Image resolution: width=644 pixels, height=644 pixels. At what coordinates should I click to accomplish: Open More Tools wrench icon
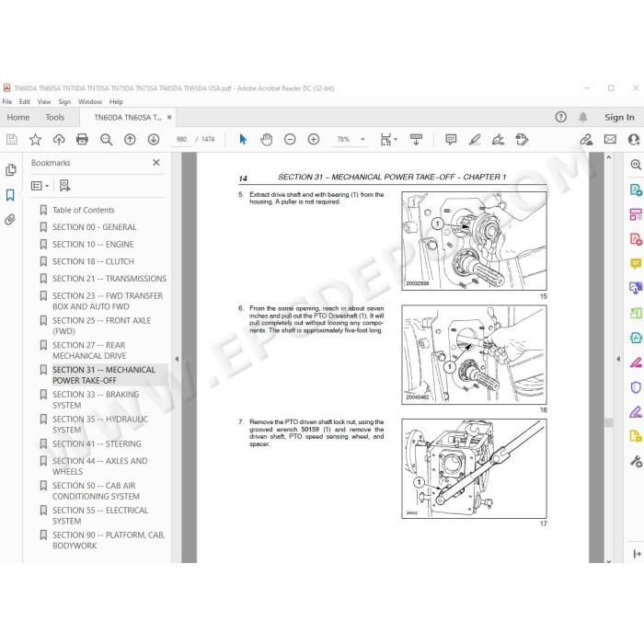(x=636, y=462)
